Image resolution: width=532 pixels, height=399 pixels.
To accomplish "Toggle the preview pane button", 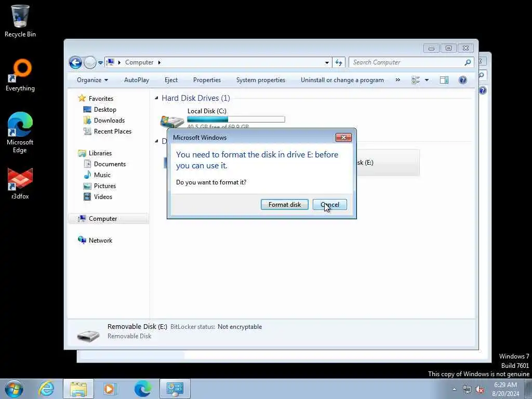I will [444, 80].
